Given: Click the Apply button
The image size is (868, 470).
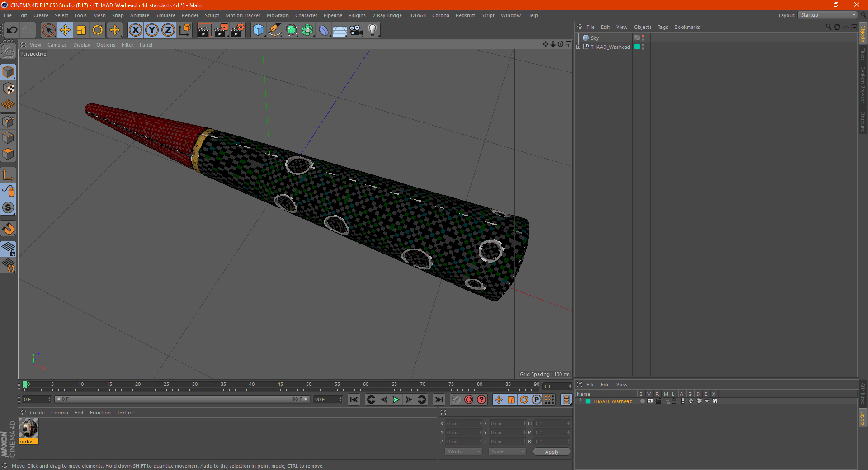Looking at the screenshot, I should pos(552,451).
